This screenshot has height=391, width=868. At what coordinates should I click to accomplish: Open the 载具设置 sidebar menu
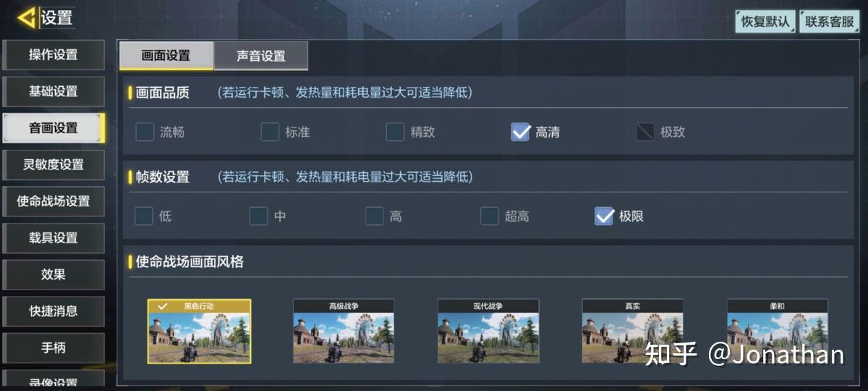click(54, 237)
